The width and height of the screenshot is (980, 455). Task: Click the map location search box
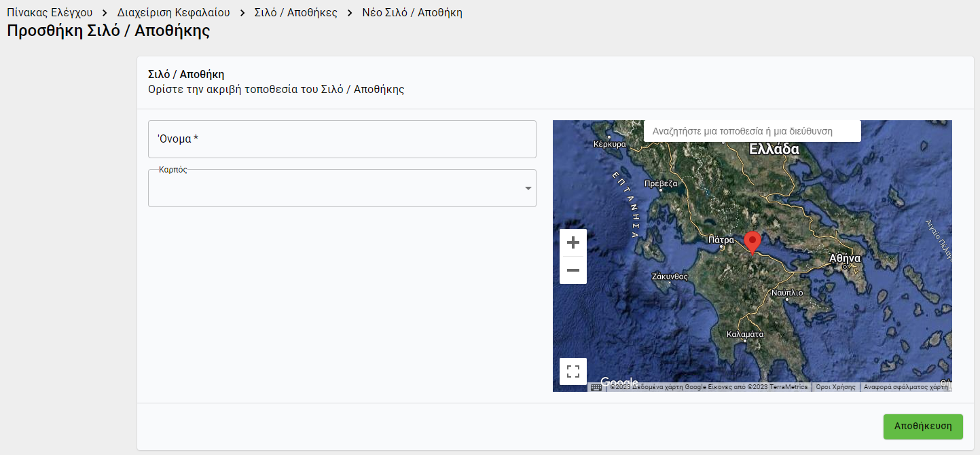click(x=752, y=131)
